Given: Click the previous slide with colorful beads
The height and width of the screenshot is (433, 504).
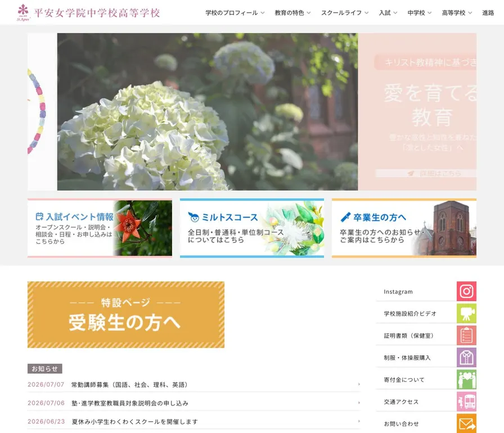Looking at the screenshot, I should (x=42, y=112).
